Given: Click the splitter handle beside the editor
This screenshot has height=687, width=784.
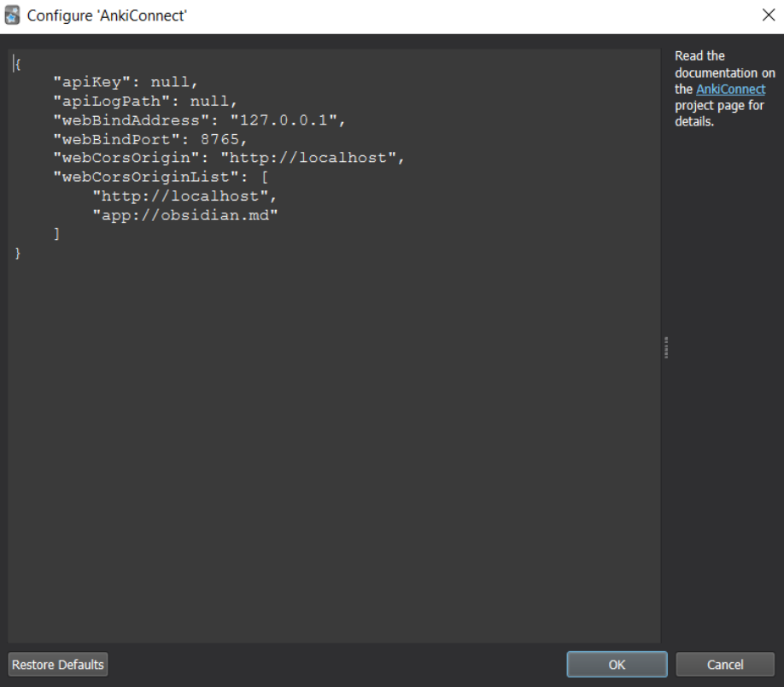Looking at the screenshot, I should tap(666, 347).
